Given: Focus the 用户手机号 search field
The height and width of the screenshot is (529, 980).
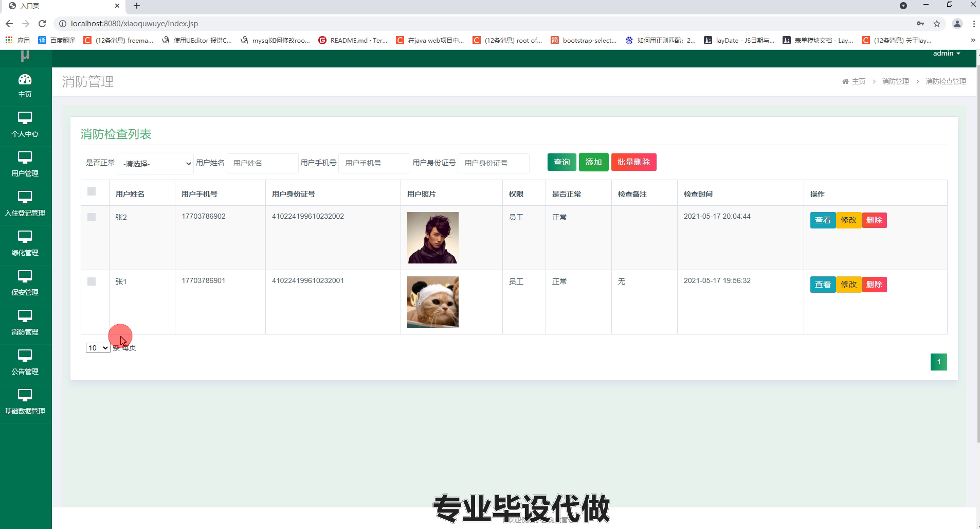Looking at the screenshot, I should pos(374,163).
